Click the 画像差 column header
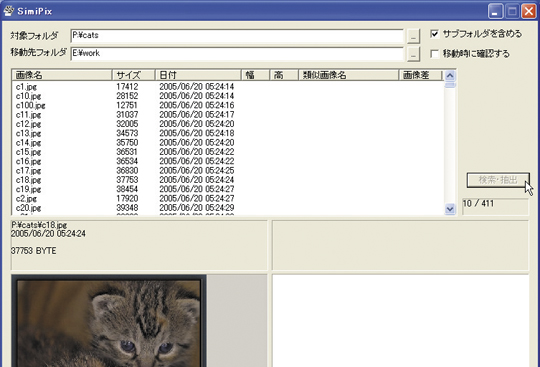This screenshot has width=540, height=367. (x=420, y=75)
